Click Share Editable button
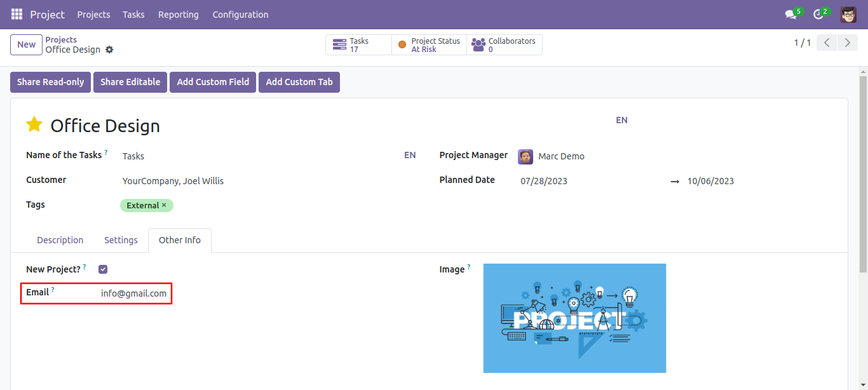The image size is (868, 390). click(130, 82)
